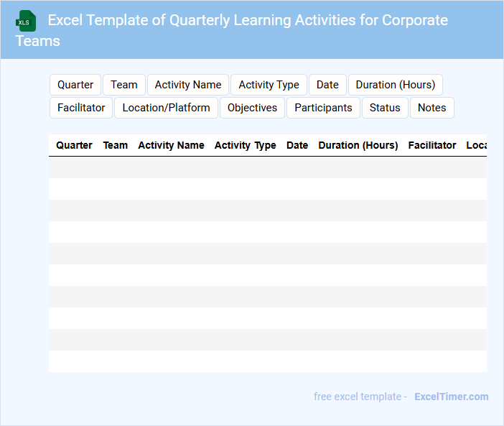Select the Quarter tag button
This screenshot has width=504, height=426.
click(75, 85)
